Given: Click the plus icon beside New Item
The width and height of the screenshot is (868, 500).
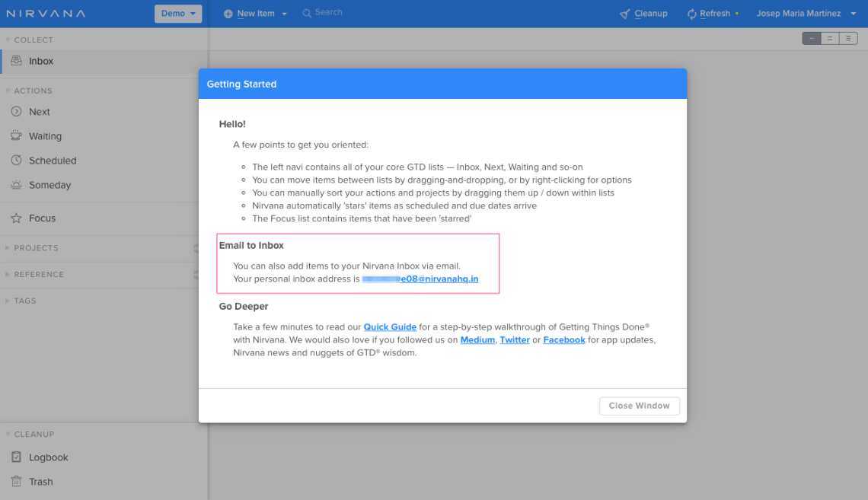Looking at the screenshot, I should pyautogui.click(x=228, y=14).
